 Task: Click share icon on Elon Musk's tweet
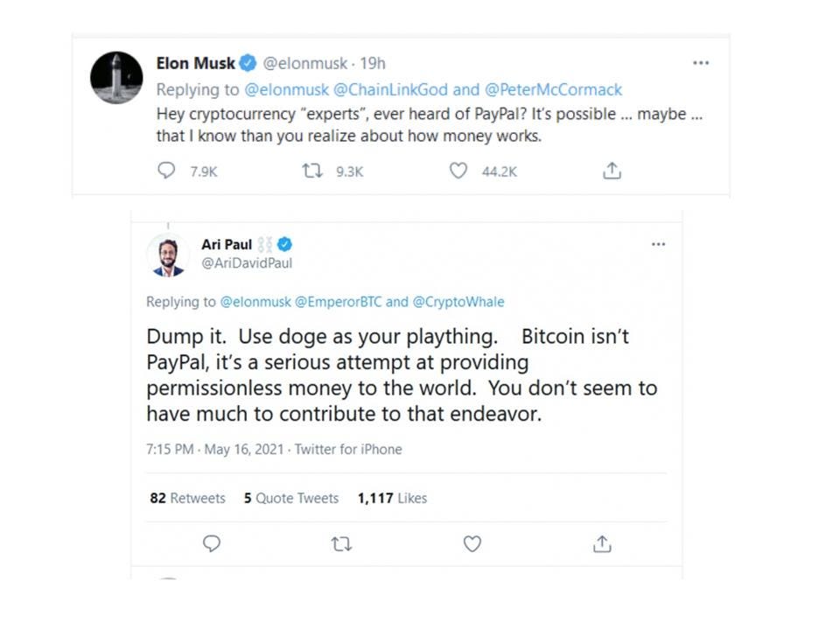(612, 171)
